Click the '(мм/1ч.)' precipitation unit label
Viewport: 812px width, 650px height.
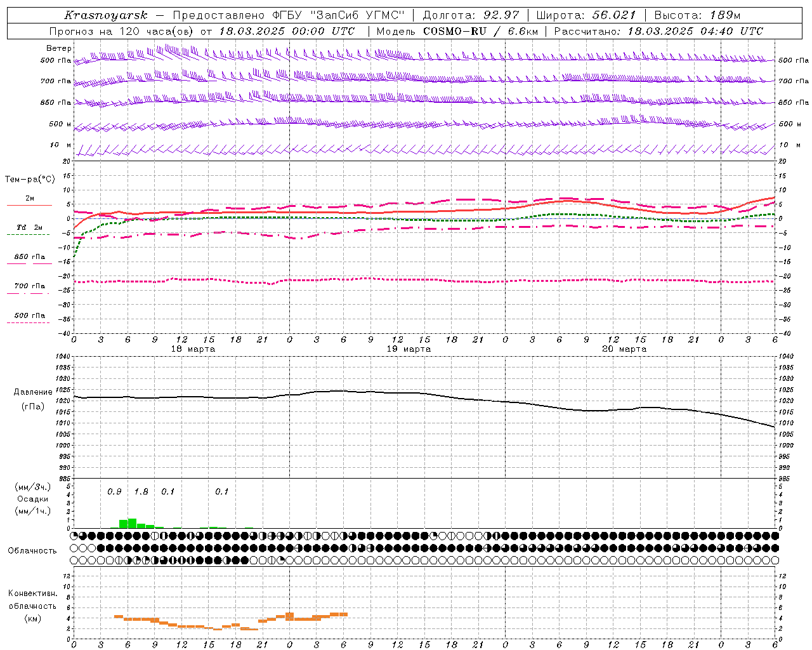pos(33,510)
